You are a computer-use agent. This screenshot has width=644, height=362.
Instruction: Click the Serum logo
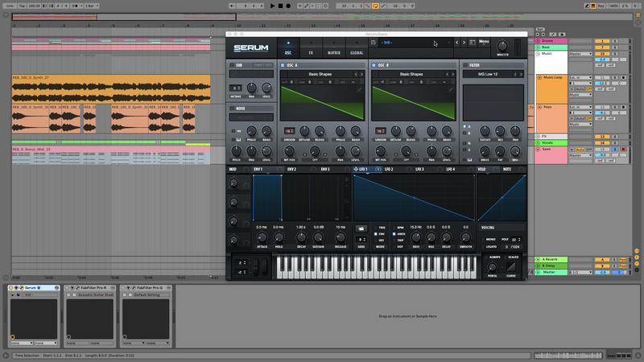coord(251,48)
